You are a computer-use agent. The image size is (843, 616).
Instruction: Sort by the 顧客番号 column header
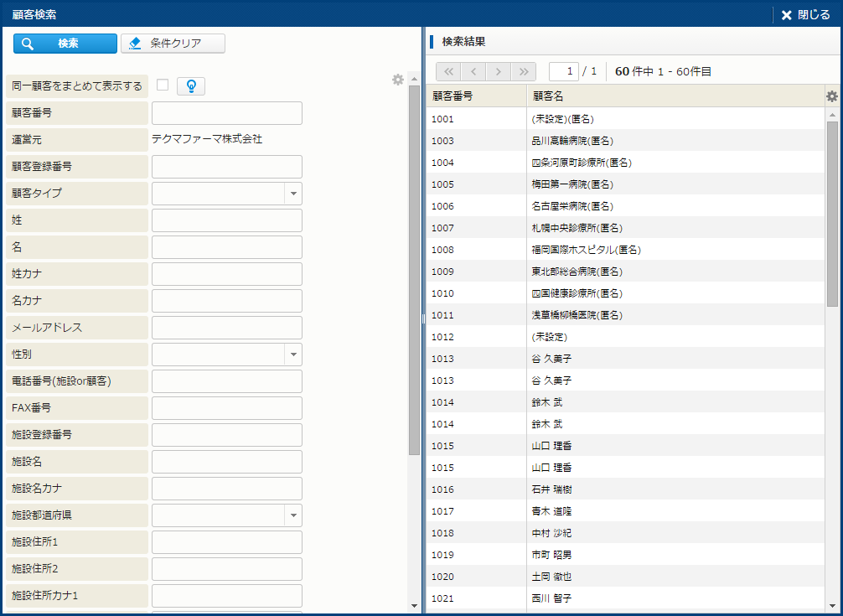click(x=475, y=96)
